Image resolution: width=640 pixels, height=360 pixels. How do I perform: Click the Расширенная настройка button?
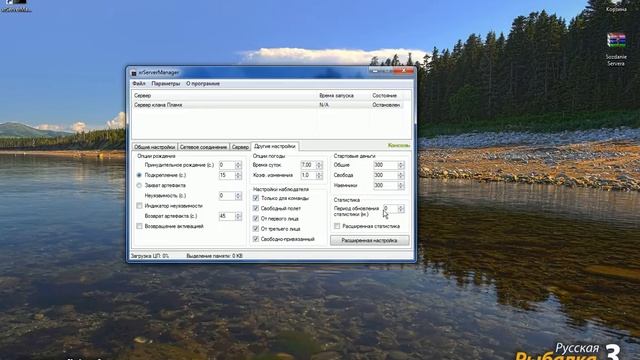369,240
